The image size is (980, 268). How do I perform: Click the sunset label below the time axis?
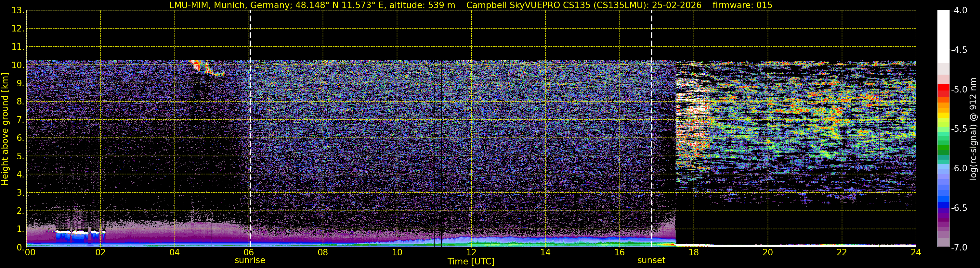click(651, 261)
